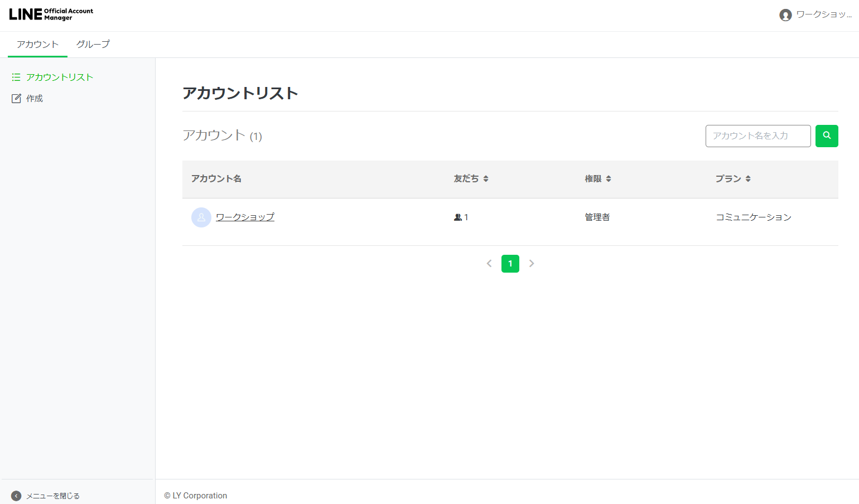Open the user profile menu icon
Image resolution: width=859 pixels, height=504 pixels.
tap(786, 15)
